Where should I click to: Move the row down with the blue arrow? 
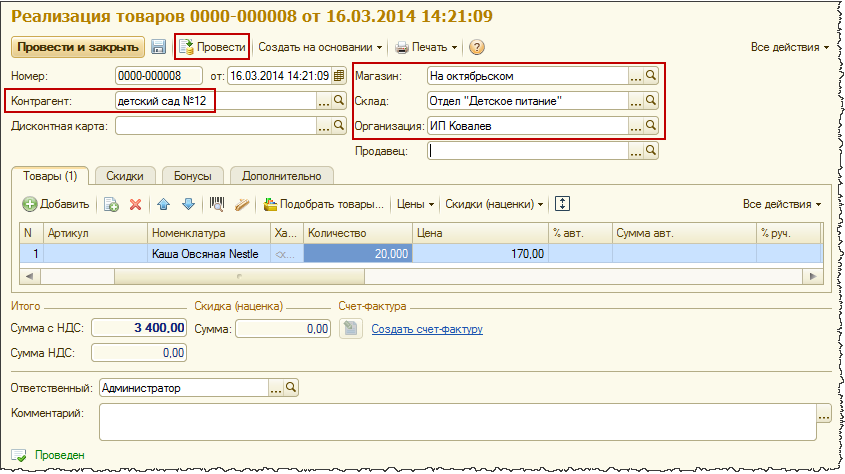[188, 204]
